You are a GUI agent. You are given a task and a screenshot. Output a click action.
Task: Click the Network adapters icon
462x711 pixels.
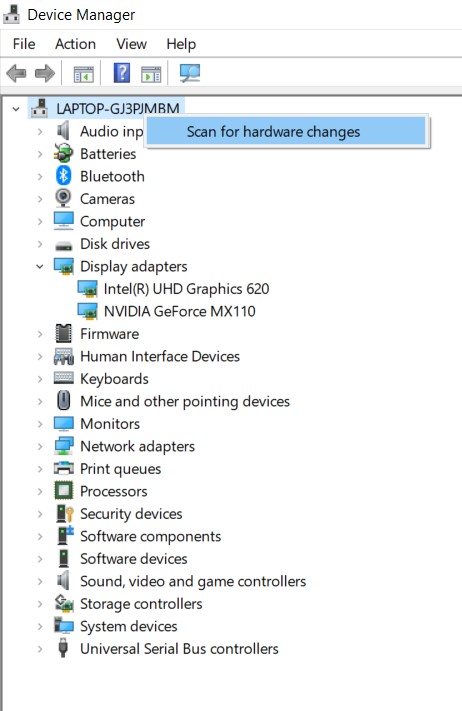click(63, 446)
